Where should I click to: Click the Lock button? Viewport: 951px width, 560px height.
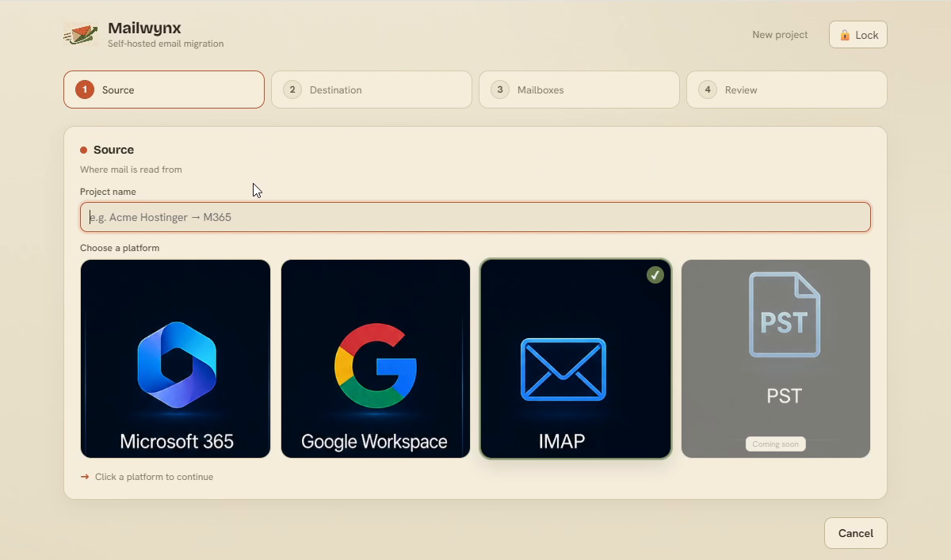click(858, 35)
